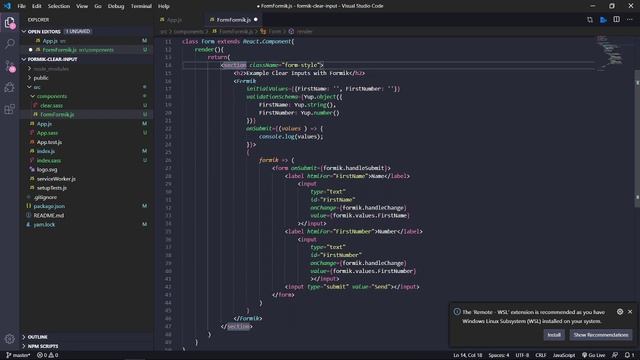Click Go Live in the status bar
640x360 pixels.
pos(593,355)
